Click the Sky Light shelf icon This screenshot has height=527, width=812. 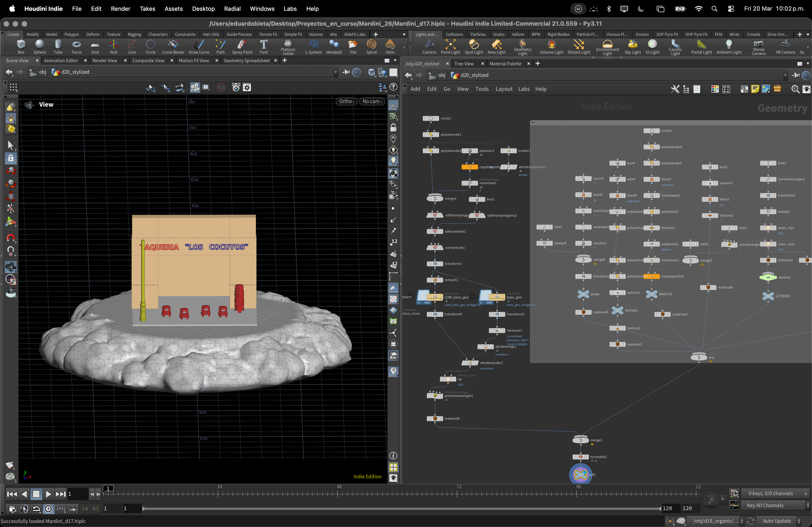click(x=632, y=46)
